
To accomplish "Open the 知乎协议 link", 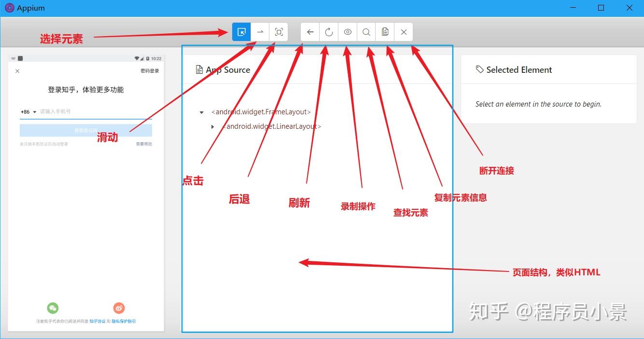I will (x=98, y=321).
